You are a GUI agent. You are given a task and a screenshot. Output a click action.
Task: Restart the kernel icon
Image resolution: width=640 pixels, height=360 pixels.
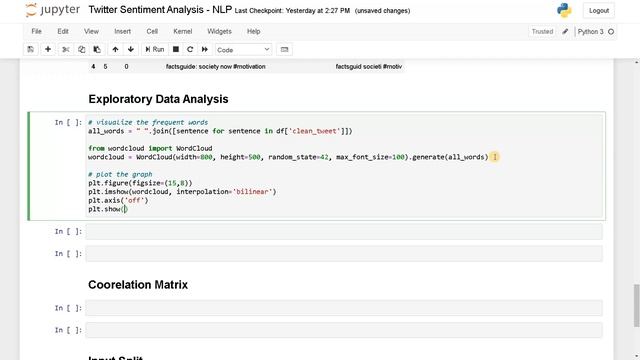click(190, 49)
